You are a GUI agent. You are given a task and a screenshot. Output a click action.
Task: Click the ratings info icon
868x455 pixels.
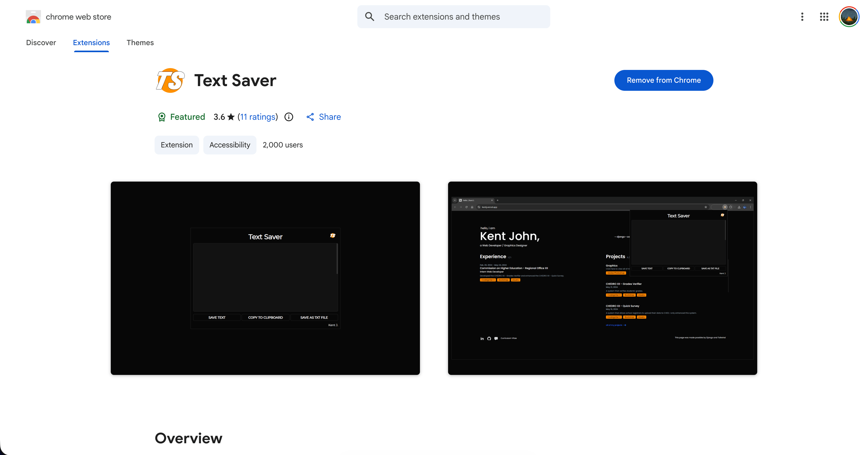point(289,117)
